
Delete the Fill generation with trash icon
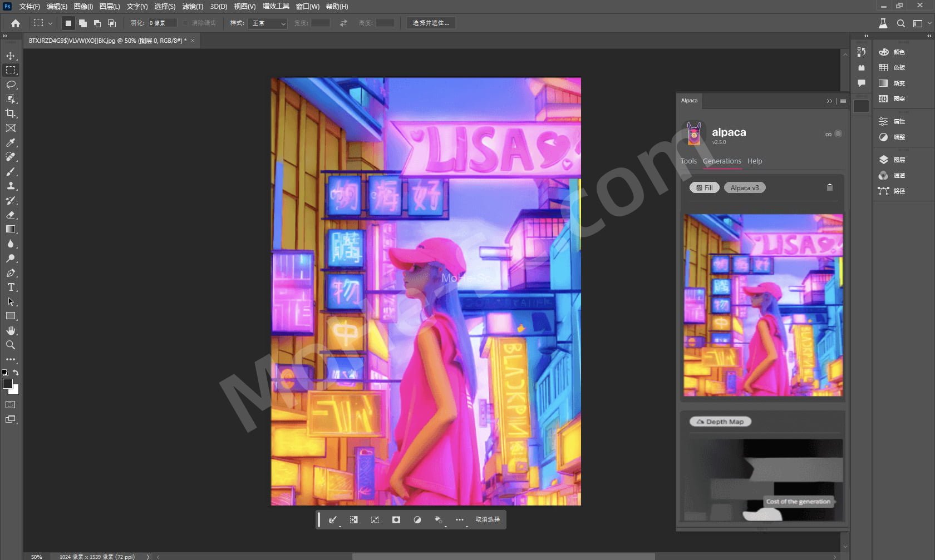tap(829, 187)
